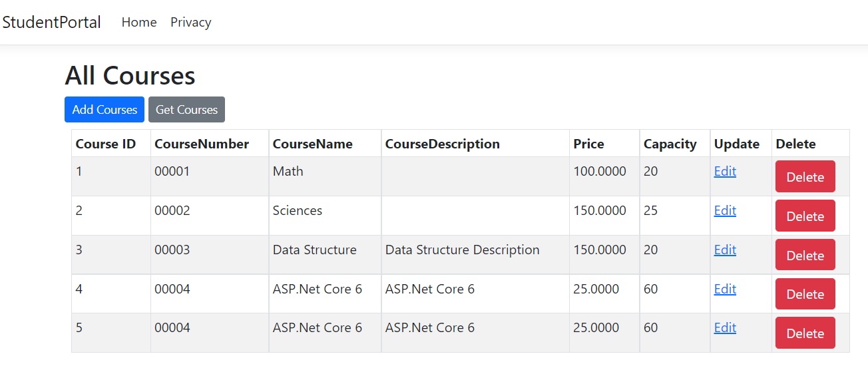The height and width of the screenshot is (380, 868).
Task: Click the Add Courses button
Action: [x=105, y=110]
